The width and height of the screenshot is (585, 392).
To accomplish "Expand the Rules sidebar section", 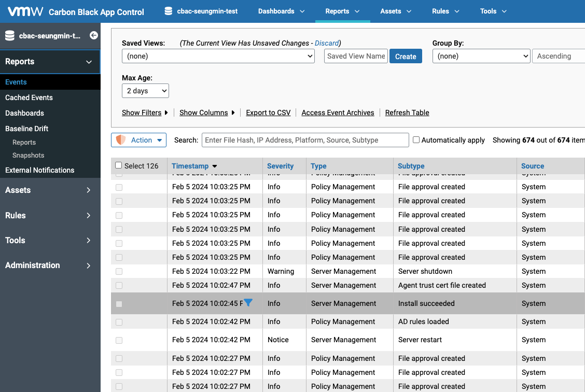I will (x=50, y=215).
